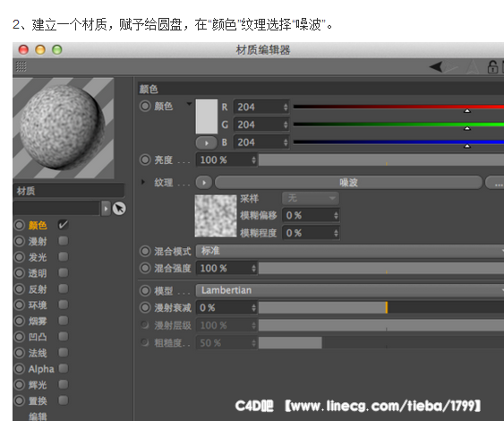The height and width of the screenshot is (421, 504).
Task: Enable the 烟雾 channel checkbox
Action: [63, 321]
